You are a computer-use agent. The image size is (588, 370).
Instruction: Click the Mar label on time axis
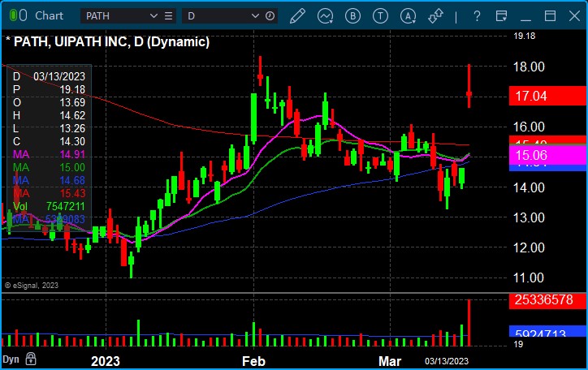[390, 361]
